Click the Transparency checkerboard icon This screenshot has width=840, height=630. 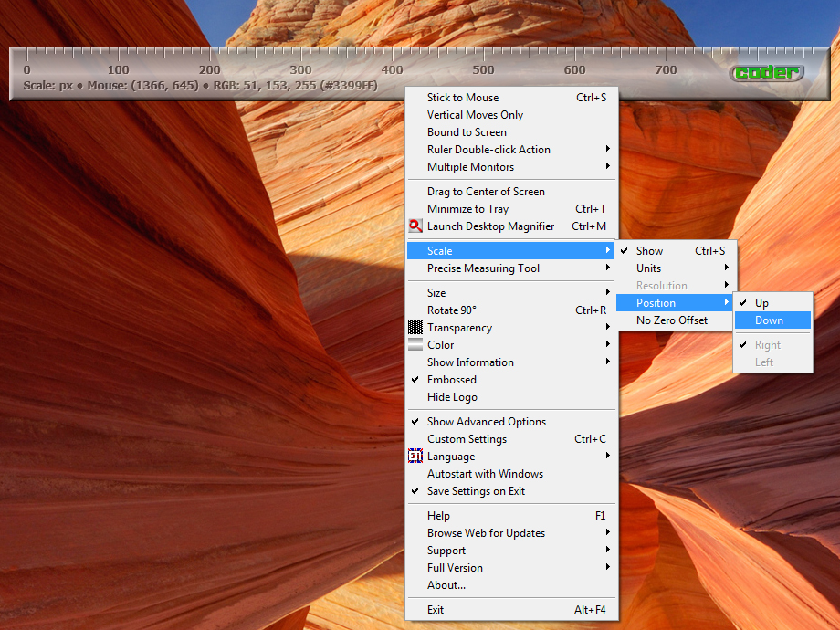(415, 328)
